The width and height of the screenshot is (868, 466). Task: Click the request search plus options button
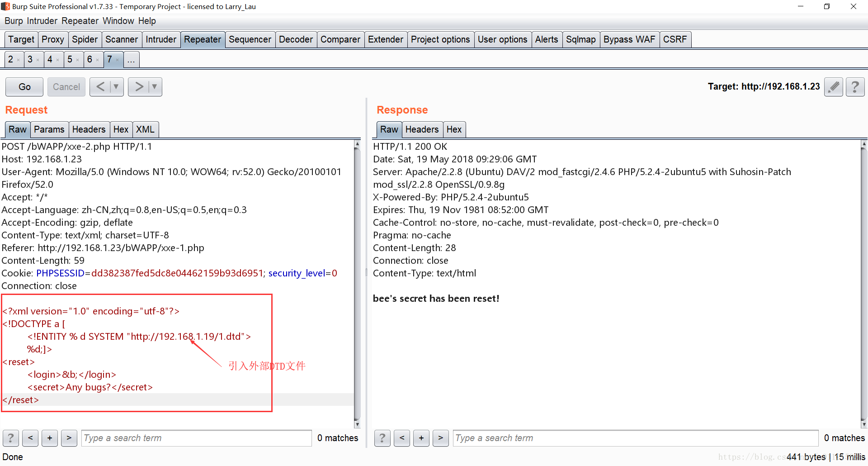pyautogui.click(x=50, y=438)
